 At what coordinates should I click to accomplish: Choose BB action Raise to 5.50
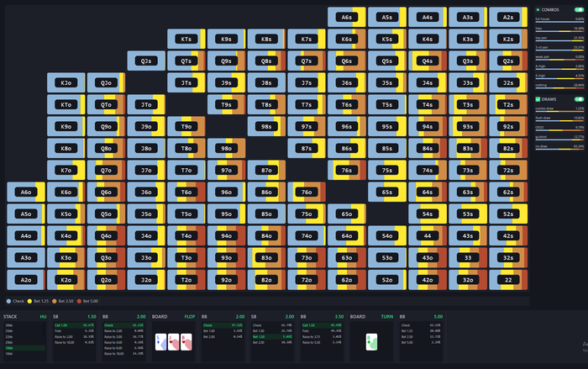322,342
